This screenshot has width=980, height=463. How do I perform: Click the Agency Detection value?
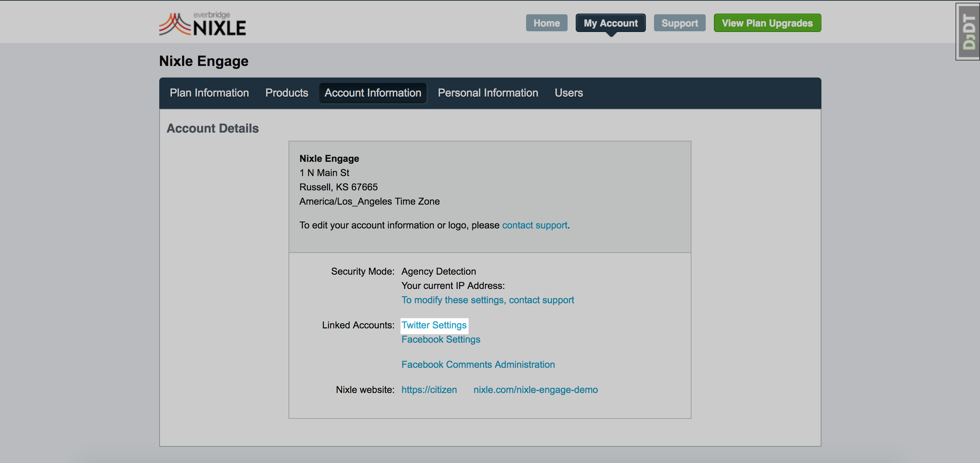(438, 271)
